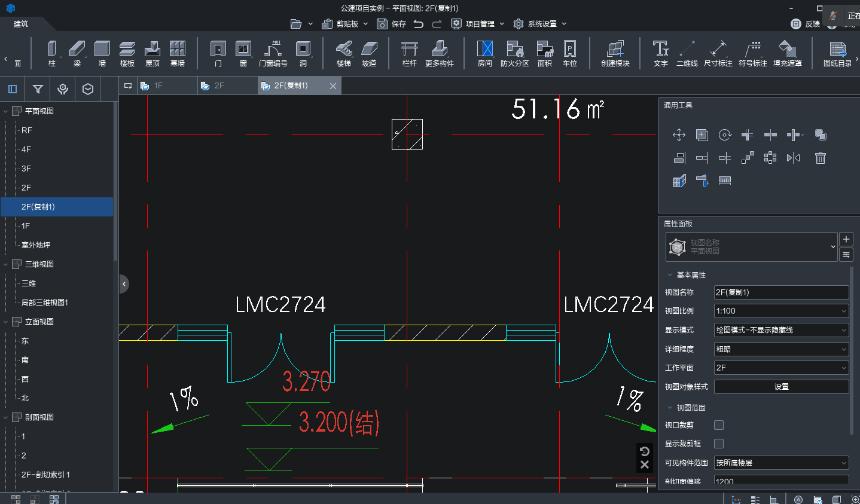Click the 设置 button for 视图对象样式
The height and width of the screenshot is (504, 860).
pyautogui.click(x=781, y=387)
